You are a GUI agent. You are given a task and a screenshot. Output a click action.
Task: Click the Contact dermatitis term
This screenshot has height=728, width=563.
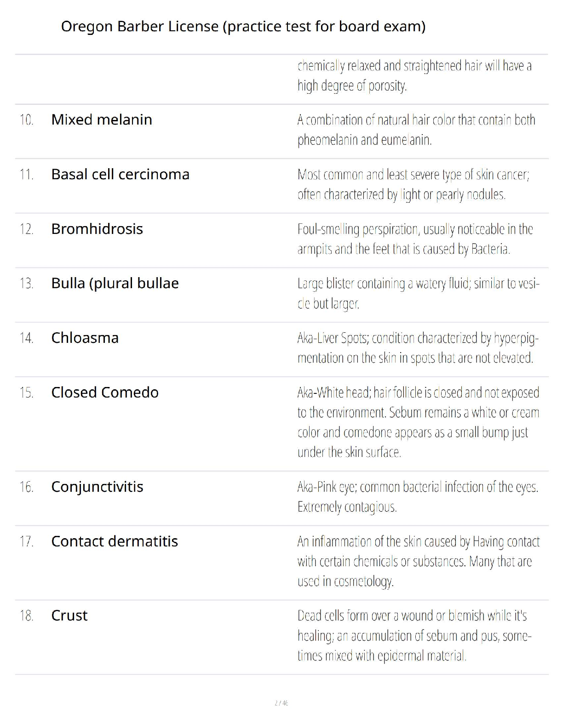click(x=115, y=541)
